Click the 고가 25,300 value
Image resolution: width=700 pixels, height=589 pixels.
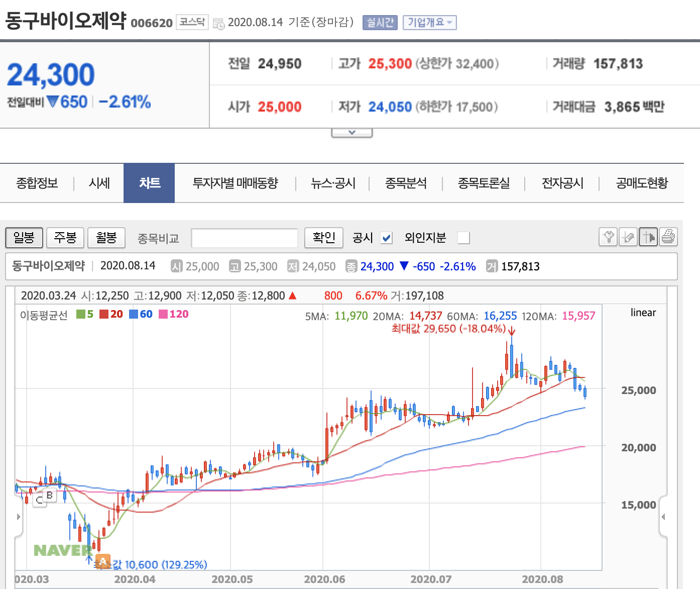coord(390,64)
